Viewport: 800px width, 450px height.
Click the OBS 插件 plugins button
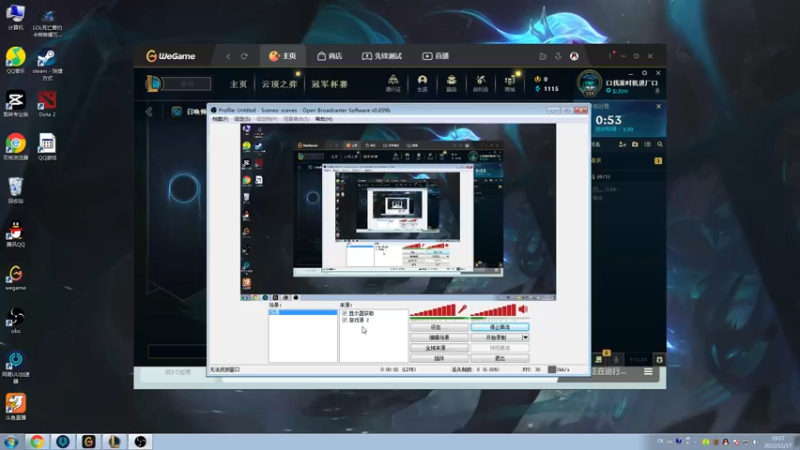(439, 359)
